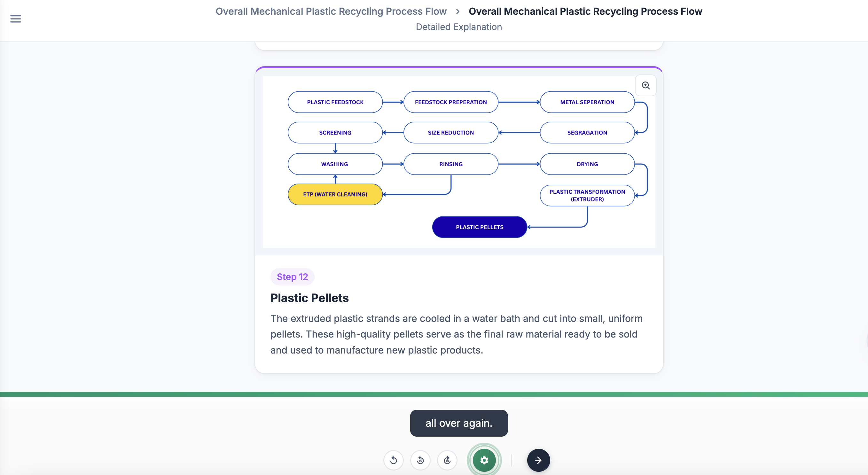Click the Rinsing diagram node

pos(450,164)
